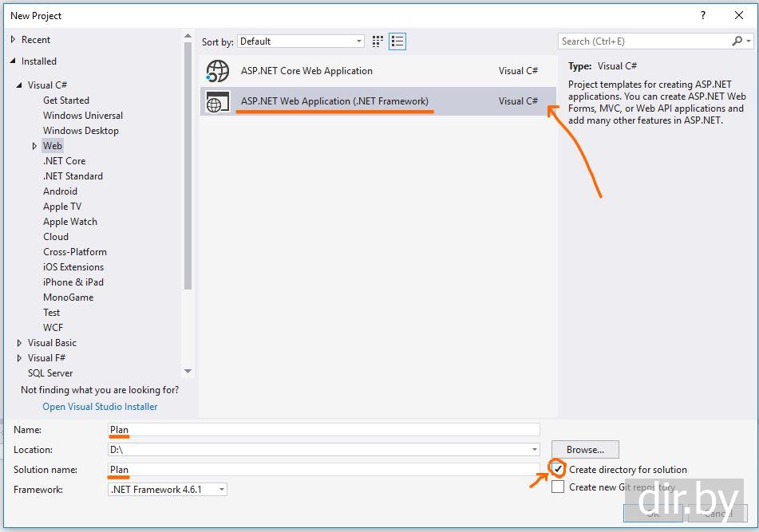Select Windows Desktop category

(81, 131)
